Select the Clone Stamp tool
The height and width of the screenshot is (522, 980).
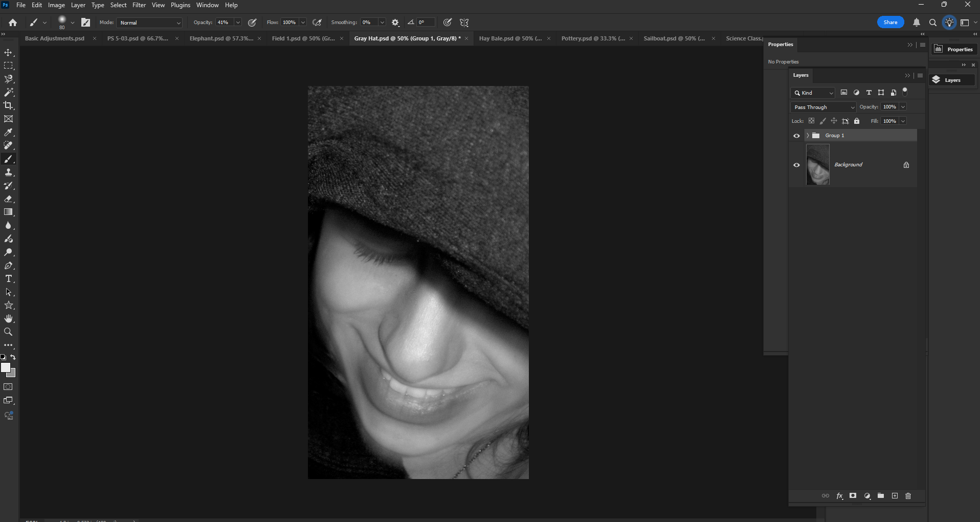[9, 172]
